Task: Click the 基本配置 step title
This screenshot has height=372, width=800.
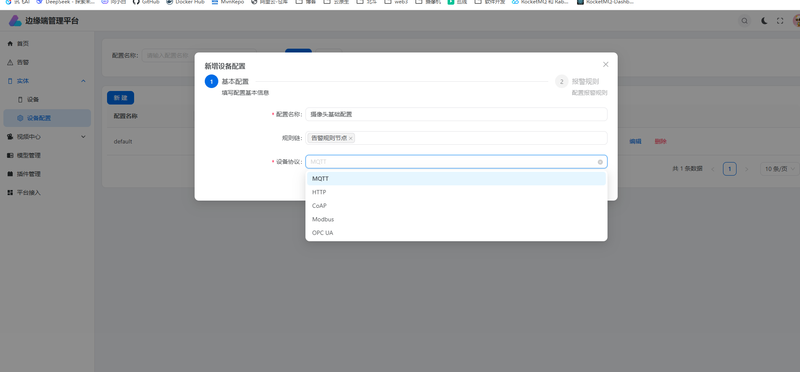Action: (x=235, y=82)
